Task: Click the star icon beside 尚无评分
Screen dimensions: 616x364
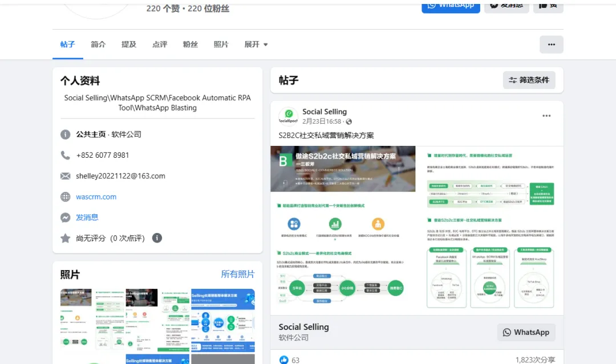Action: [65, 238]
